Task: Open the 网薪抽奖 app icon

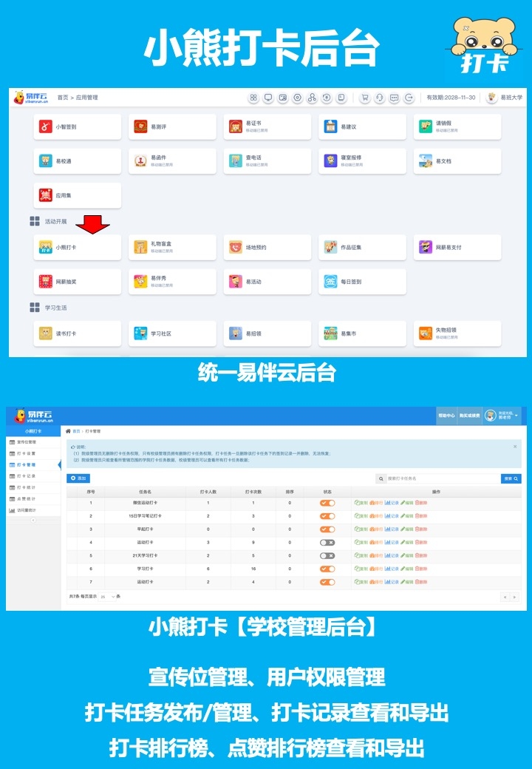Action: pos(46,282)
